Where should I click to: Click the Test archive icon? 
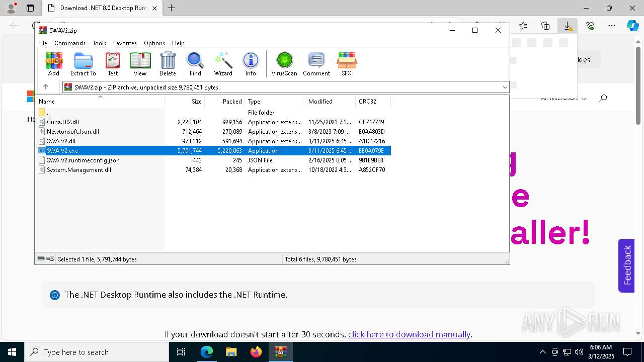pyautogui.click(x=113, y=64)
